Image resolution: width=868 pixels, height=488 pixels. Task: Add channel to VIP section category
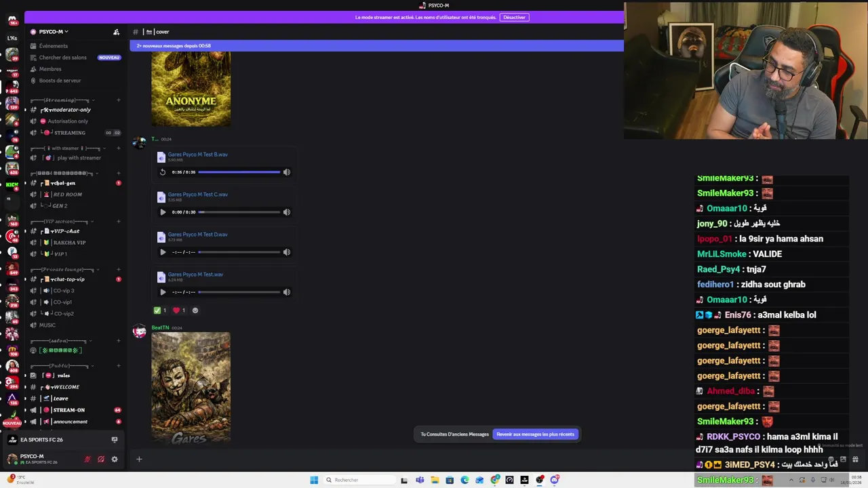[x=118, y=222]
